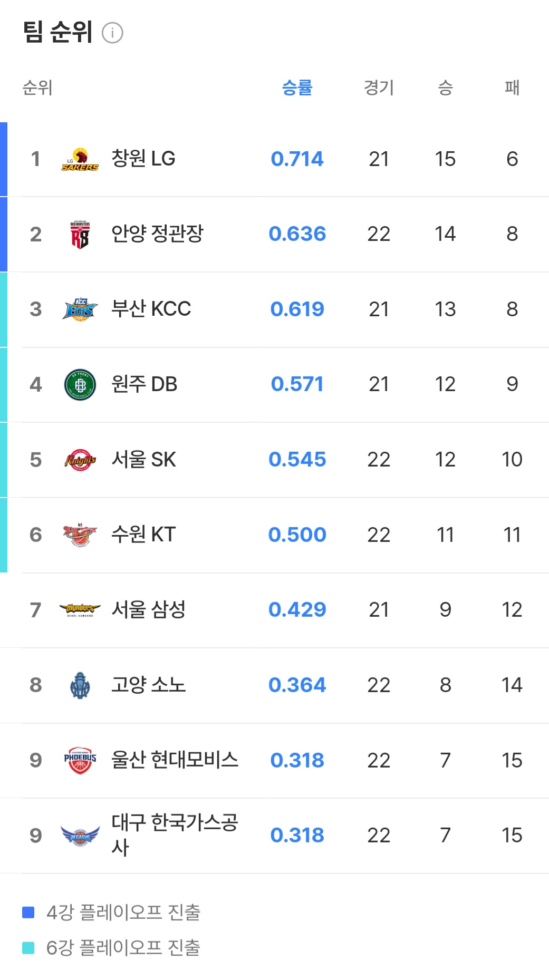This screenshot has width=549, height=980.
Task: Click the 고양 소노 team logo
Action: [x=80, y=685]
